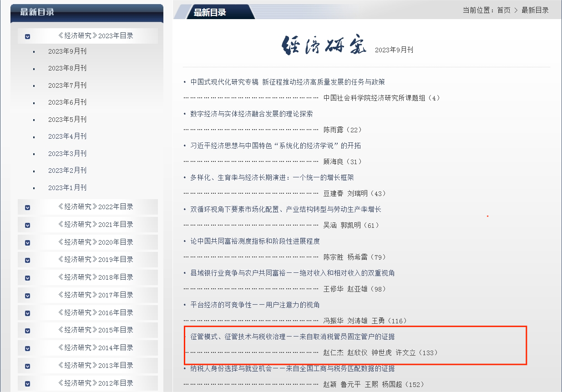
Task: Click the arrow icon beside 2016年目录
Action: point(28,313)
